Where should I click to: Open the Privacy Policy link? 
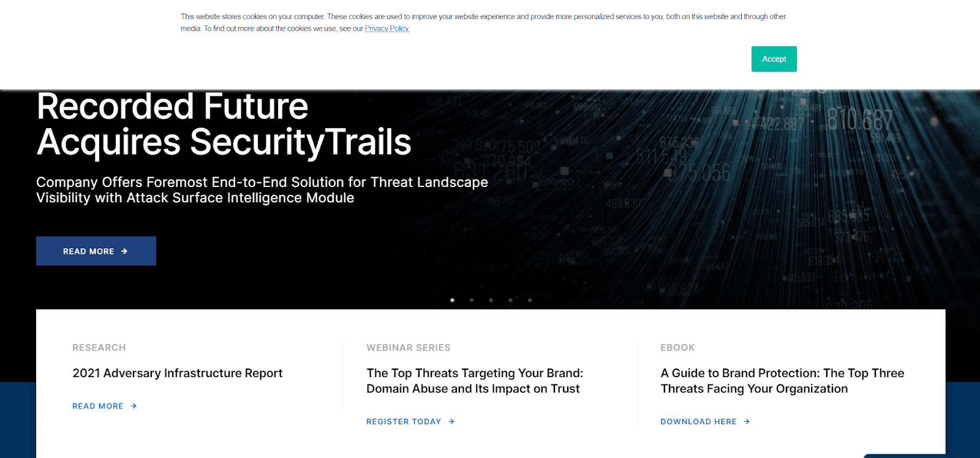coord(387,28)
